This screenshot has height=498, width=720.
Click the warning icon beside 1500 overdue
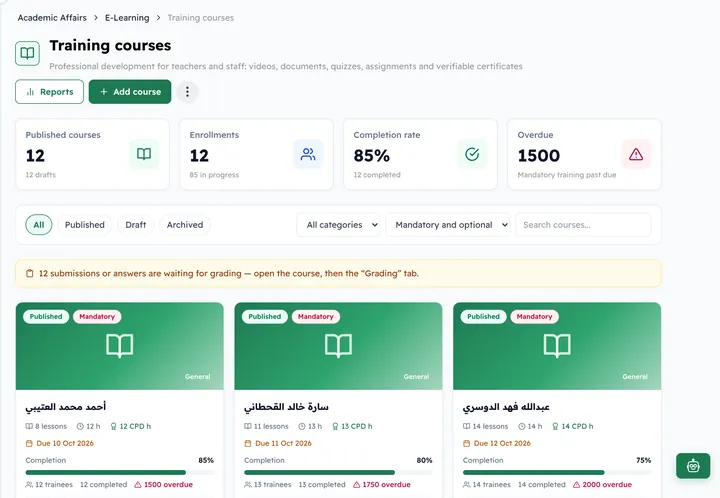coord(138,485)
